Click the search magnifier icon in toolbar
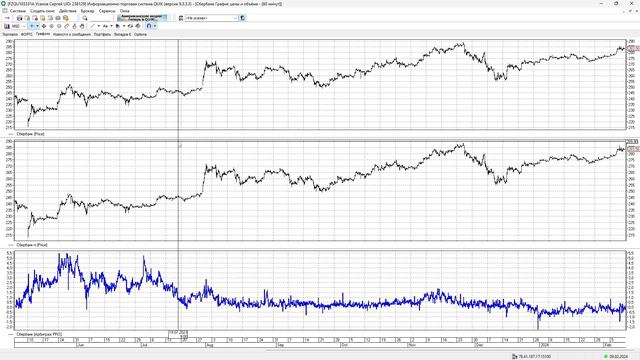This screenshot has height=360, width=640. (x=85, y=18)
